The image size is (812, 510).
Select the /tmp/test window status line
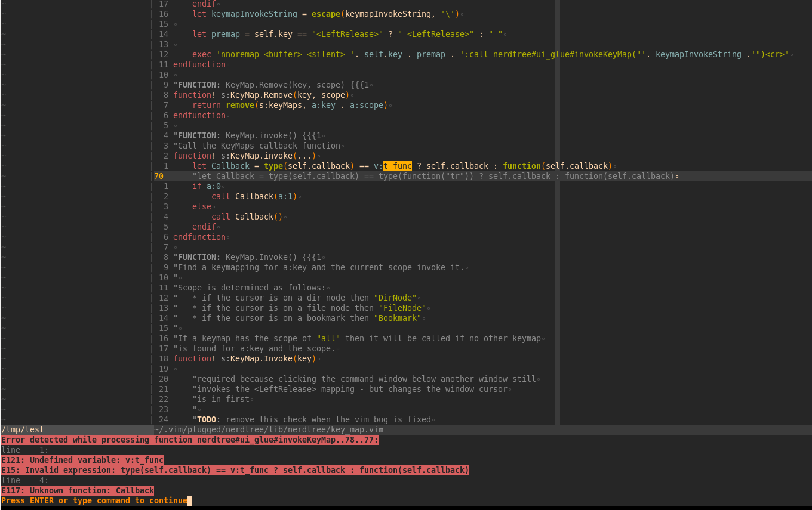click(x=76, y=429)
